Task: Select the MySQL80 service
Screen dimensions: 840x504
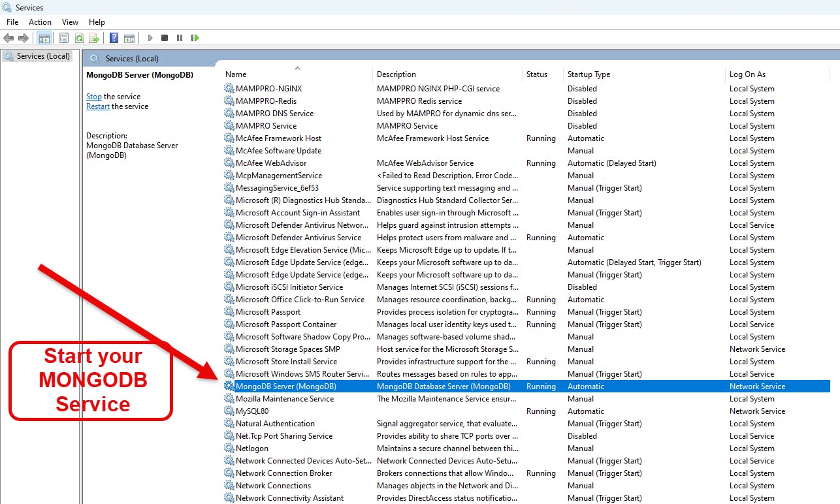Action: pos(252,411)
